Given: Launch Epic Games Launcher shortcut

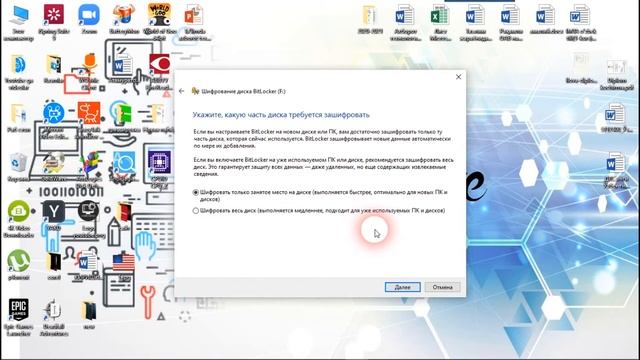Looking at the screenshot, I should point(18,310).
